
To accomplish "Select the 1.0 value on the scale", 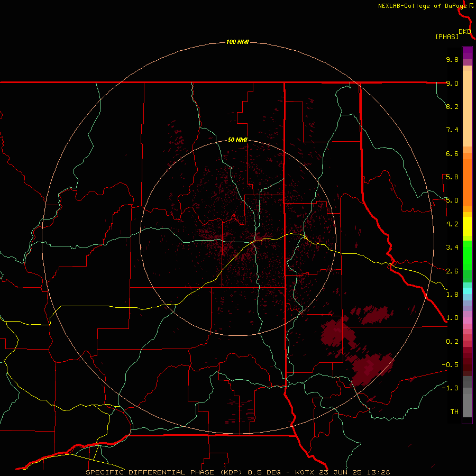I will (452, 318).
